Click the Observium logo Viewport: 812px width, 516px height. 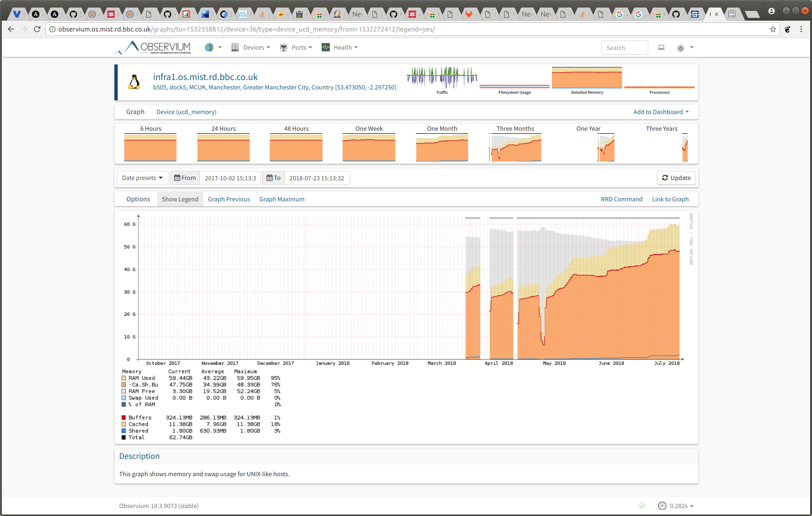click(x=153, y=47)
